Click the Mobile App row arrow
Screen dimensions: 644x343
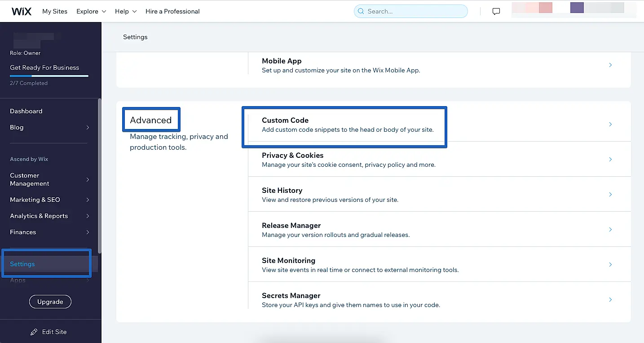point(610,65)
